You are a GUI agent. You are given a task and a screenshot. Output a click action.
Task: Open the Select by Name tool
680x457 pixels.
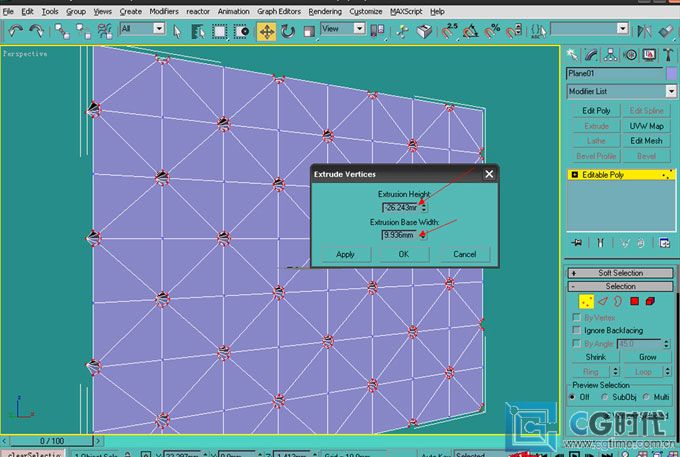pos(198,31)
